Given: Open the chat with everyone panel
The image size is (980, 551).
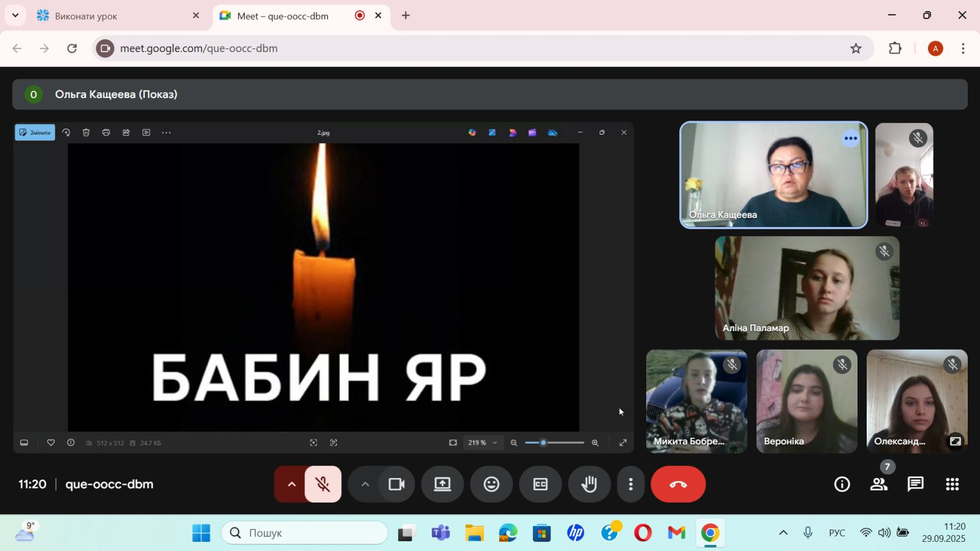Looking at the screenshot, I should point(915,484).
